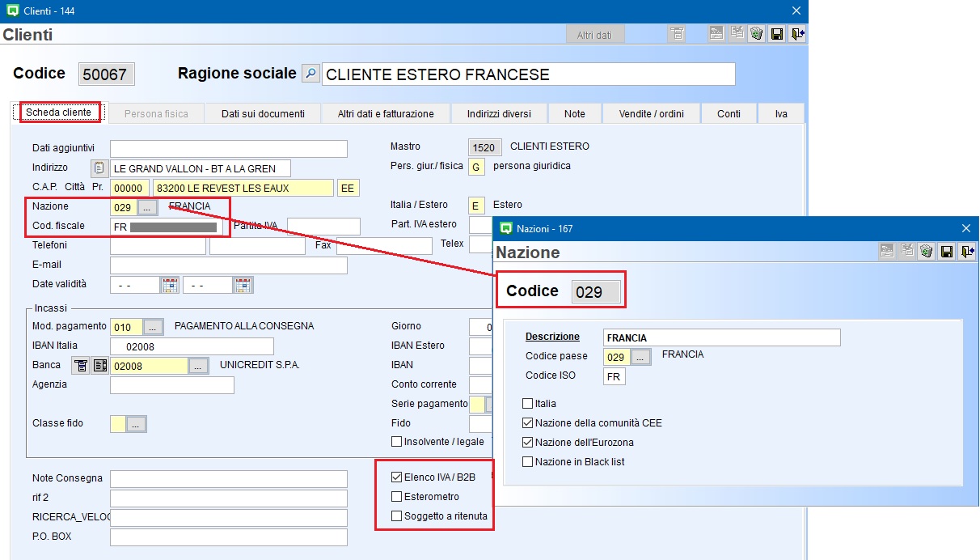Click the grayed record-edit icon in Nazioni toolbar
The image size is (980, 560).
pyautogui.click(x=887, y=252)
